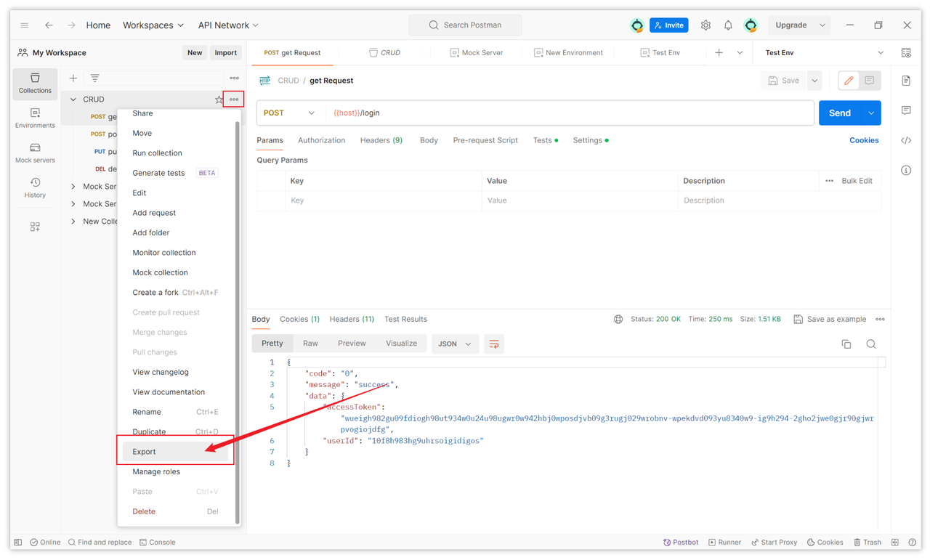Open the notifications bell
This screenshot has height=560, width=930.
(728, 25)
